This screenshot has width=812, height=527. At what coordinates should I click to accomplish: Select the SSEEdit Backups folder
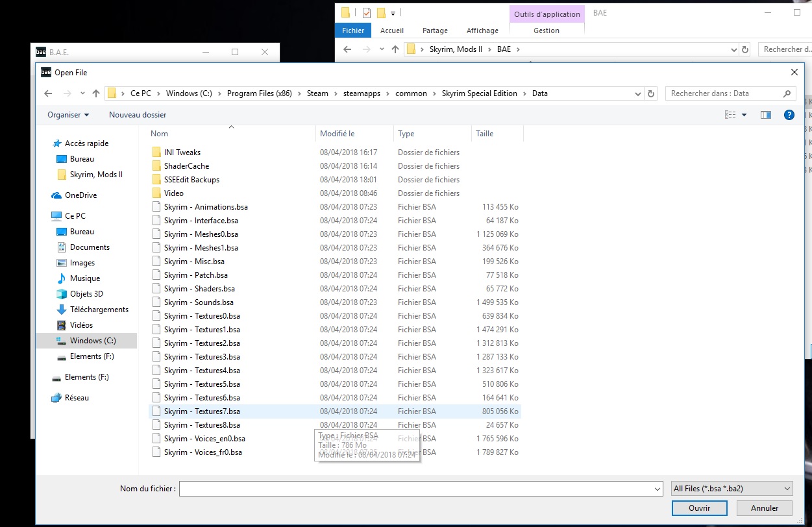click(191, 180)
